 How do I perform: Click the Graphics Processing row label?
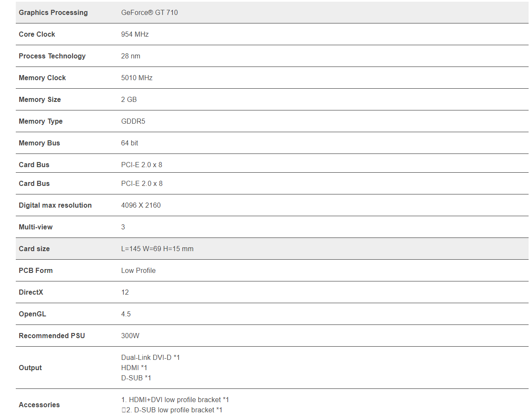click(x=53, y=13)
